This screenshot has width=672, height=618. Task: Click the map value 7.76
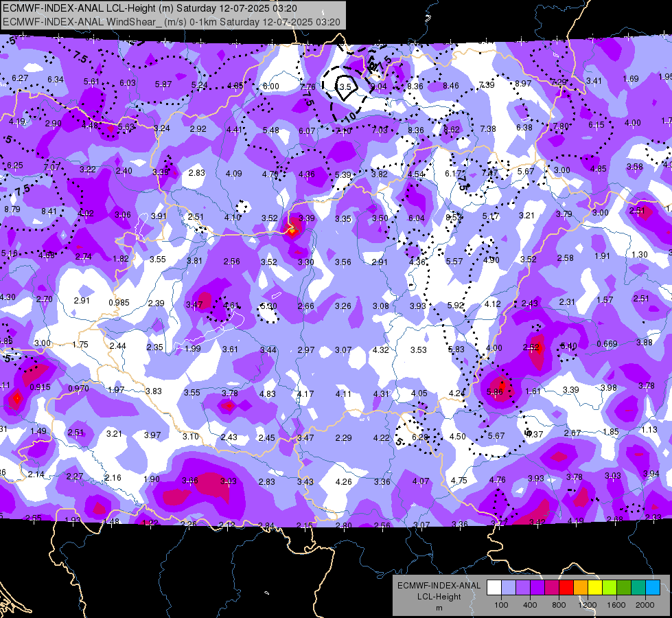pyautogui.click(x=308, y=87)
